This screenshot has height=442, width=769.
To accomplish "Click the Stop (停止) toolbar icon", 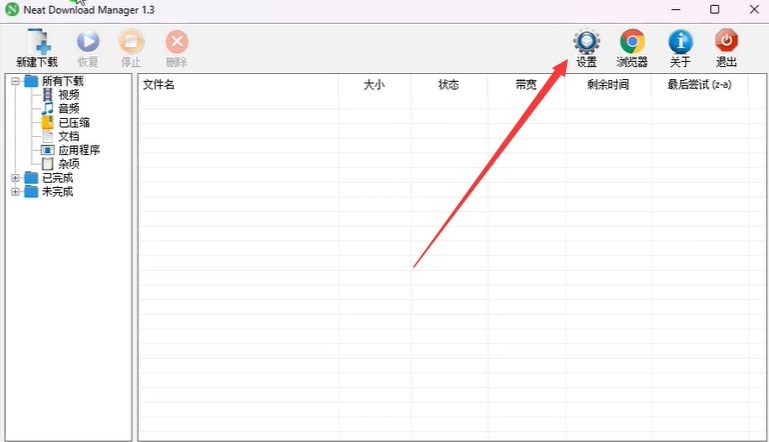I will coord(131,42).
